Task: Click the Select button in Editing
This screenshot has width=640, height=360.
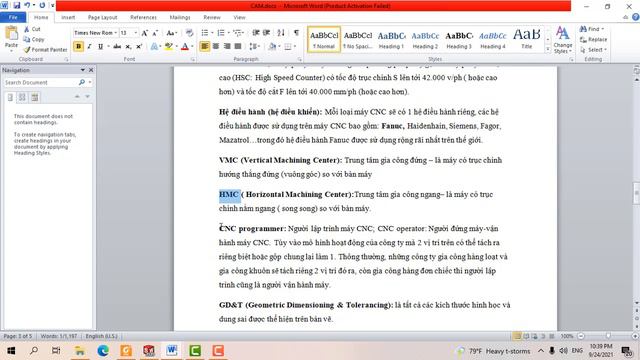Action: 593,49
